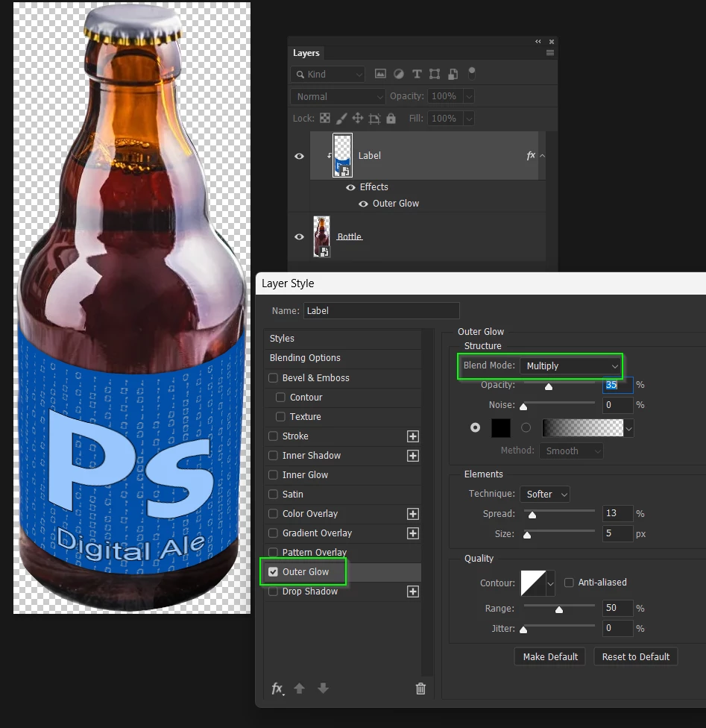Open Blend Mode Multiply dropdown

[571, 365]
